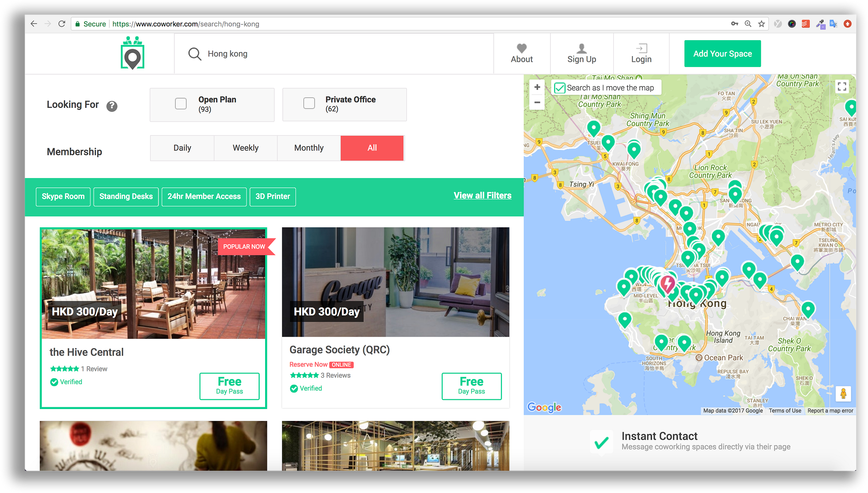Screen dimensions: 868x493
Task: Click Reserve Now for Garage Society
Action: (x=308, y=365)
